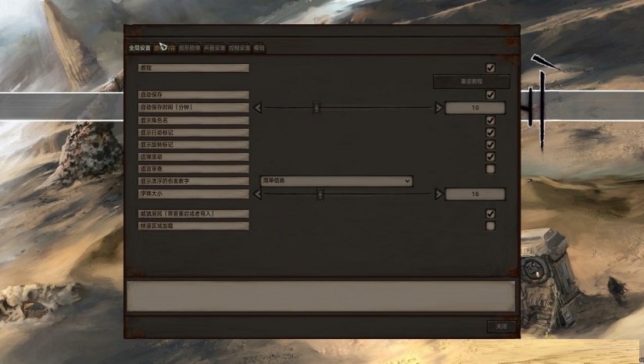Toggle the 教程 checkbox

point(490,68)
